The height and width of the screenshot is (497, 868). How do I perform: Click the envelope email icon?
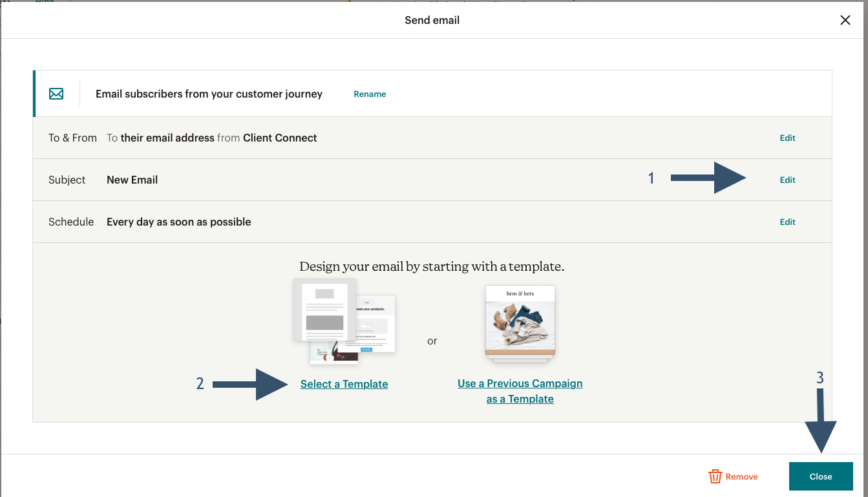(56, 94)
